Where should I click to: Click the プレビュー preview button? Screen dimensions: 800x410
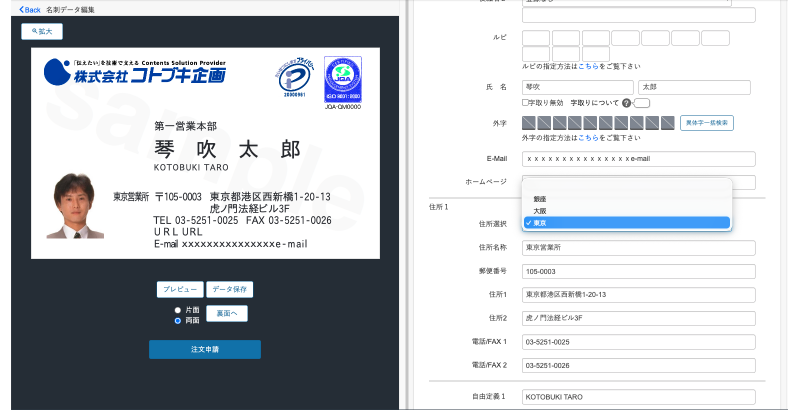(x=180, y=289)
